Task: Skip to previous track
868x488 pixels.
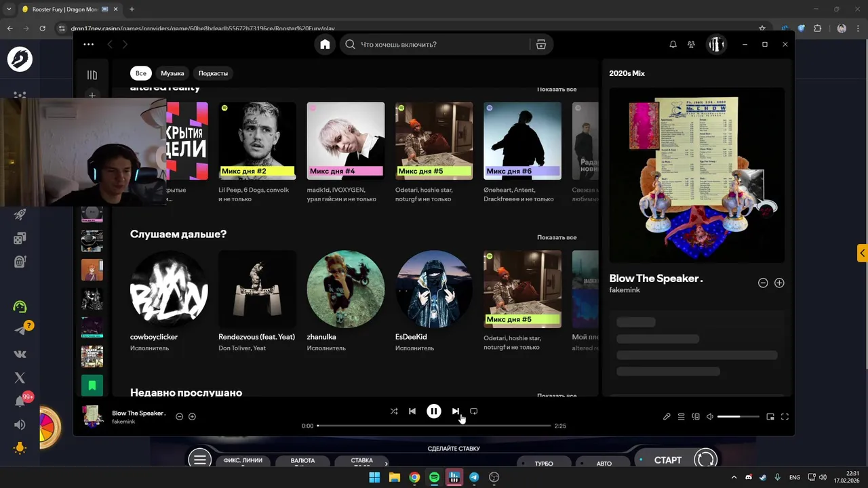Action: (412, 411)
